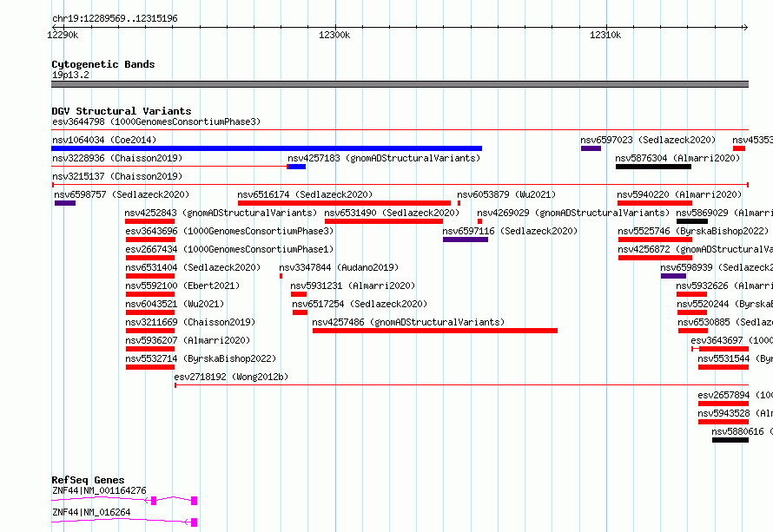Click the 19p13.2 band label
This screenshot has width=773, height=532.
(x=70, y=75)
